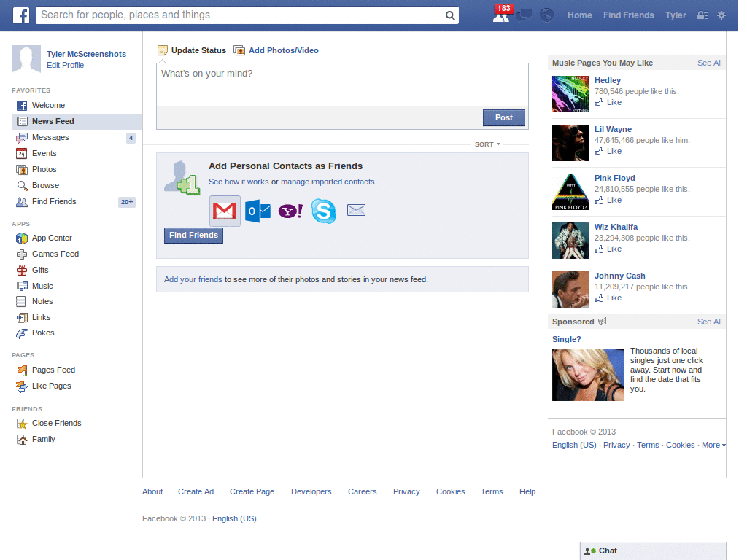
Task: Click See All for Sponsored
Action: tap(709, 322)
